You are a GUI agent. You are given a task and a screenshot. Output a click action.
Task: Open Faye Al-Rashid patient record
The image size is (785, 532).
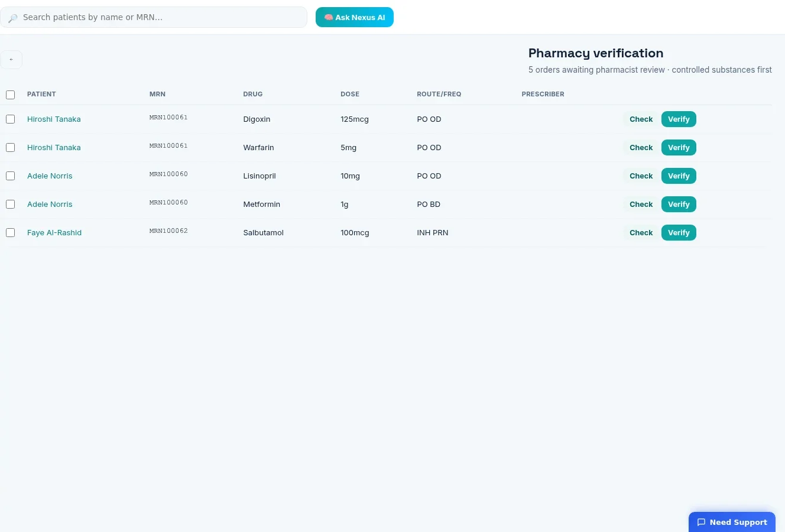coord(54,232)
